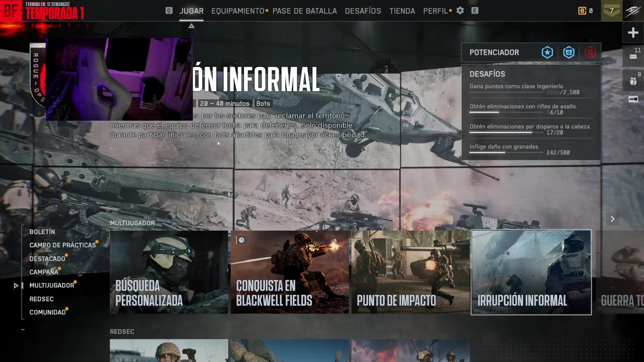Open the Battlefield currency balance icon
Image resolution: width=644 pixels, height=362 pixels.
(x=582, y=11)
